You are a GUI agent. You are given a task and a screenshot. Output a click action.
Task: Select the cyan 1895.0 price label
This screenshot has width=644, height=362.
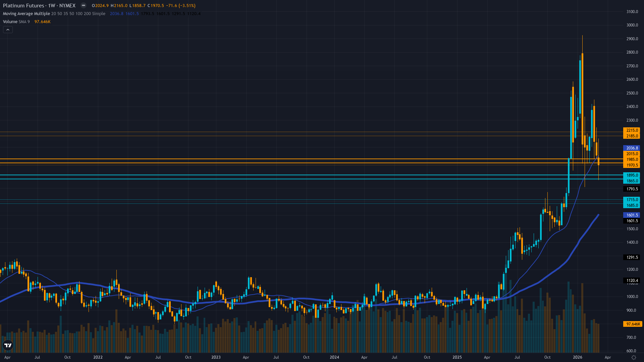tap(632, 175)
